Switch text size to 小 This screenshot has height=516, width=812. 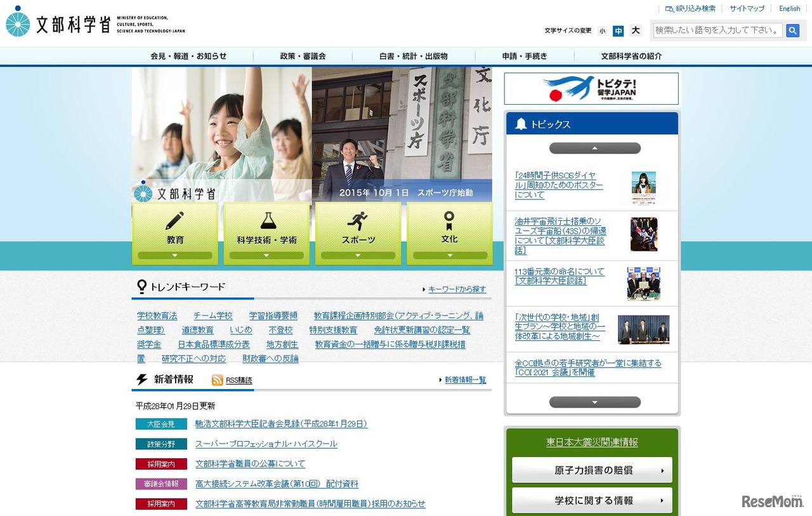[x=602, y=30]
